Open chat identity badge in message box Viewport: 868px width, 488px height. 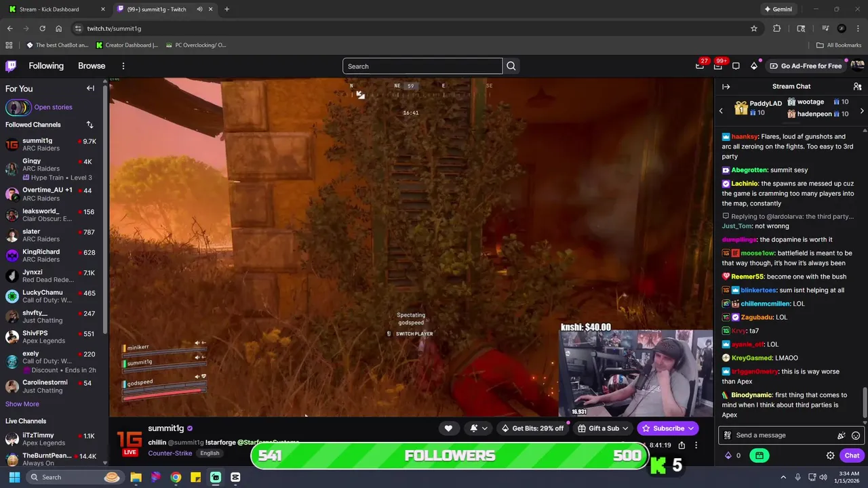coord(728,435)
